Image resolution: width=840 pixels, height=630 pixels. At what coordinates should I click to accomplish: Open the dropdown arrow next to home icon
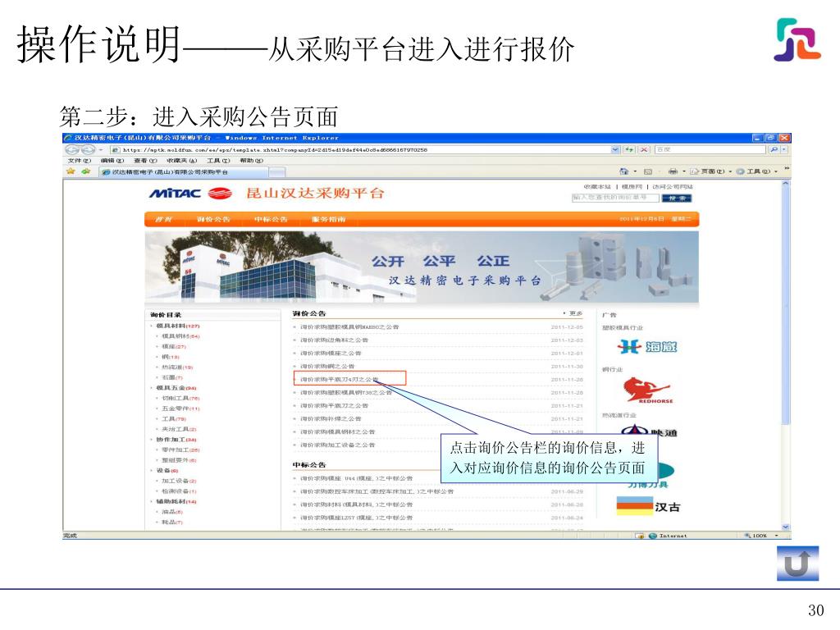[x=635, y=171]
